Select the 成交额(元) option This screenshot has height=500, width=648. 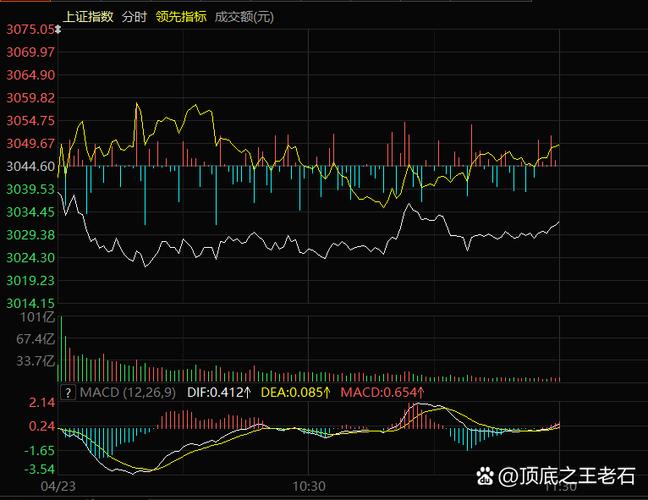pos(244,17)
